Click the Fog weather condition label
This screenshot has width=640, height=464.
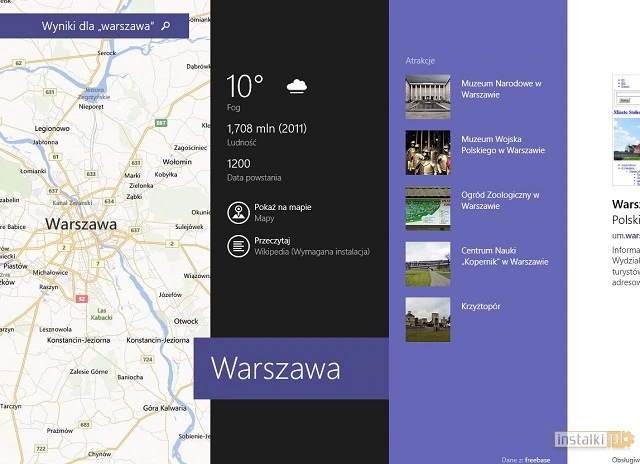233,108
